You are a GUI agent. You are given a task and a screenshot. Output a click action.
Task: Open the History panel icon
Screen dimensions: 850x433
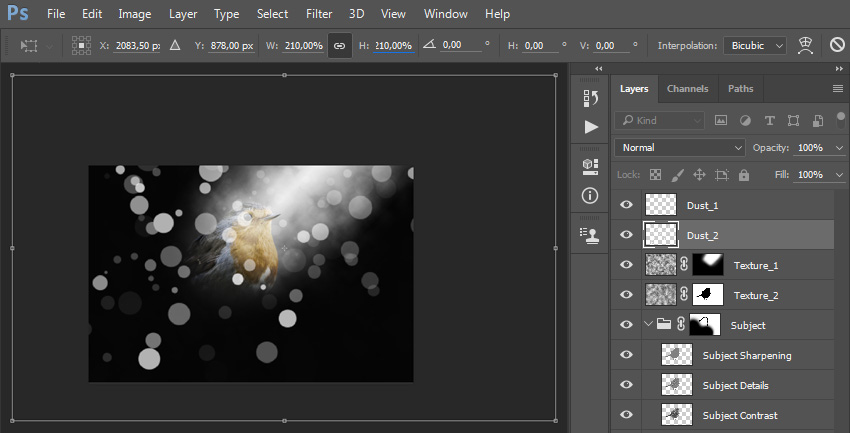pyautogui.click(x=591, y=98)
